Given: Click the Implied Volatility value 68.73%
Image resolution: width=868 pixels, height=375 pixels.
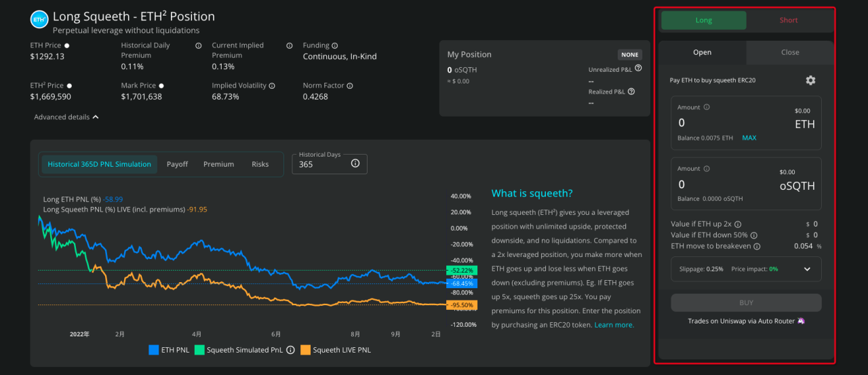Looking at the screenshot, I should coord(225,97).
